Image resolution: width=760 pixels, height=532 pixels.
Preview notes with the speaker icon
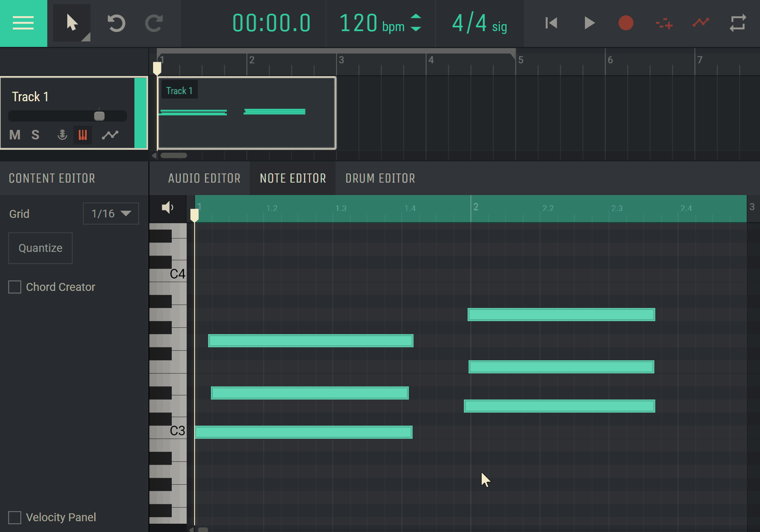point(168,207)
